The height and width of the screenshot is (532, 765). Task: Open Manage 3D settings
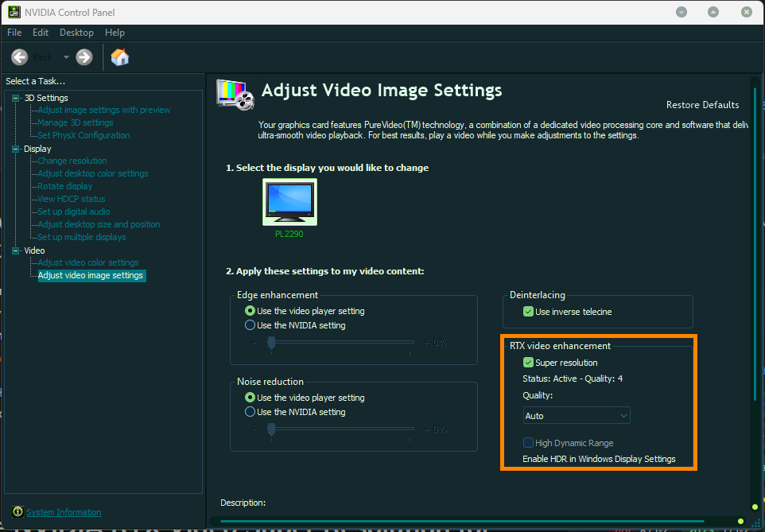75,122
